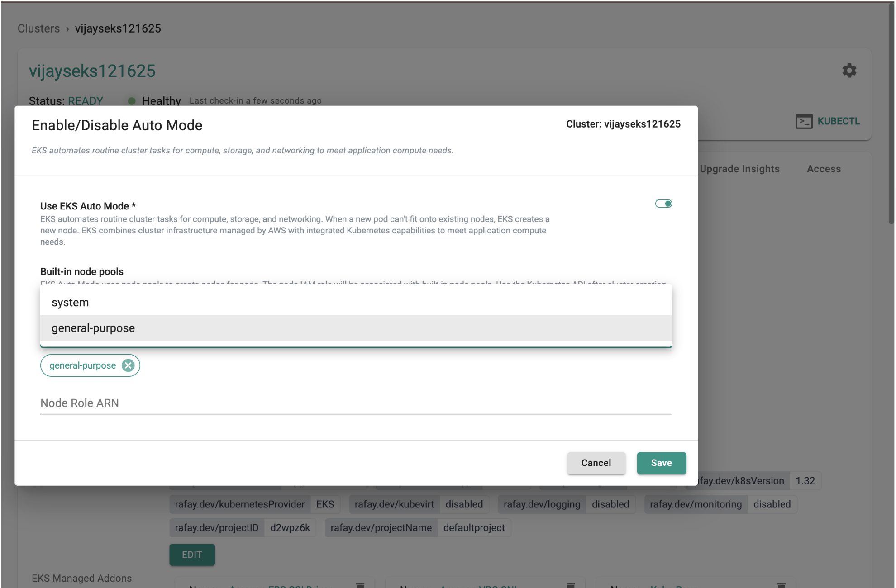
Task: Delete the third EKS managed addon
Action: [x=782, y=585]
